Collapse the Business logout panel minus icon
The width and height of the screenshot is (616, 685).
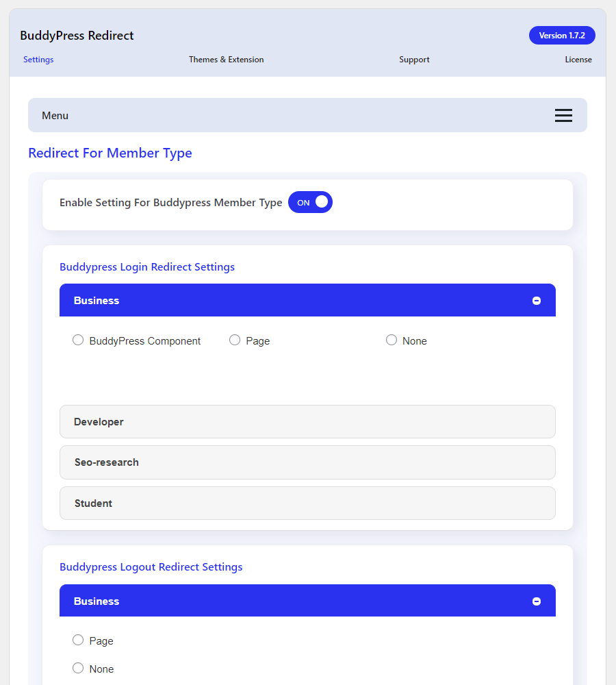pyautogui.click(x=536, y=601)
